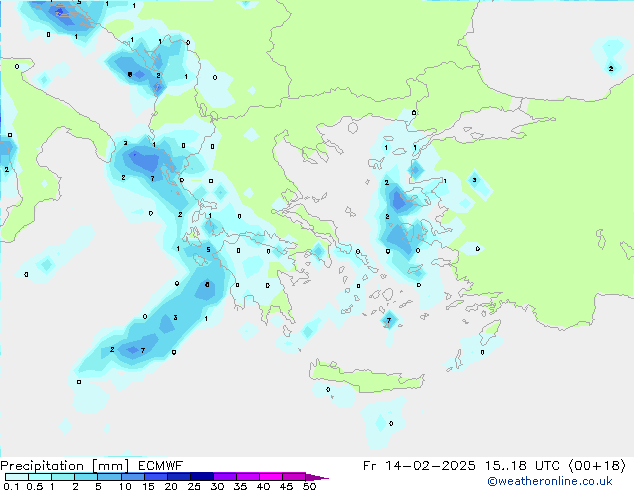Select the 'Precipitation [mm]' title text
The image size is (634, 490).
[65, 466]
